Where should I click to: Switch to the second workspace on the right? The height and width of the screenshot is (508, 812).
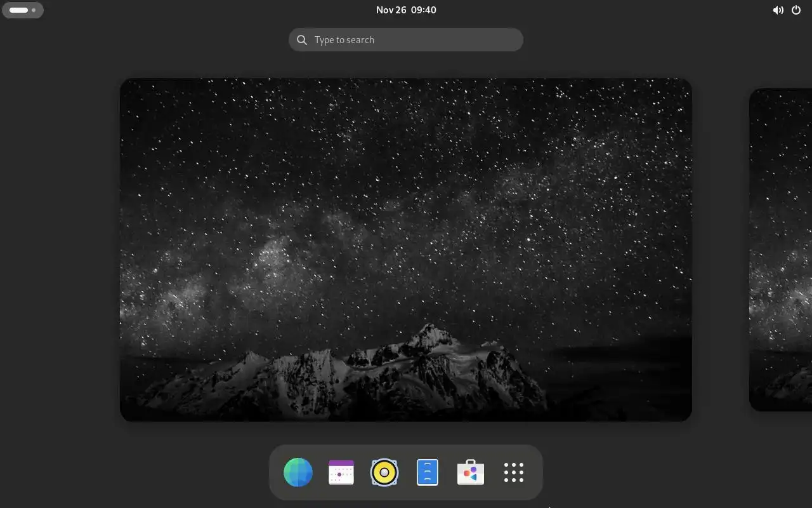pos(781,250)
